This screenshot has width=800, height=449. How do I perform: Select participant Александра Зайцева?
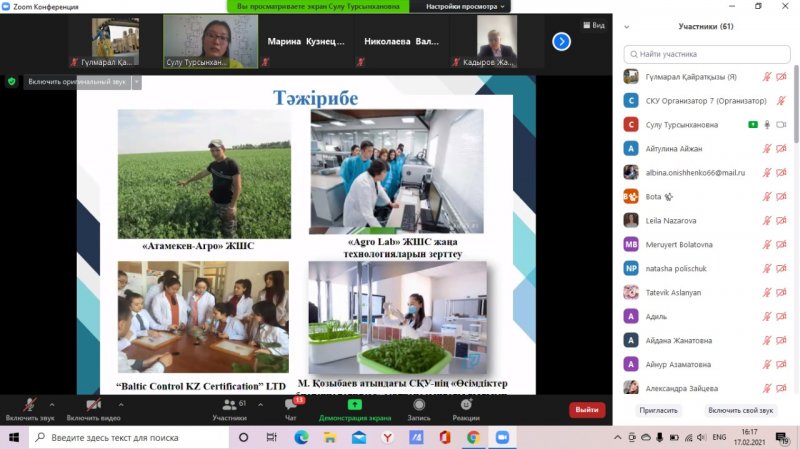click(707, 388)
